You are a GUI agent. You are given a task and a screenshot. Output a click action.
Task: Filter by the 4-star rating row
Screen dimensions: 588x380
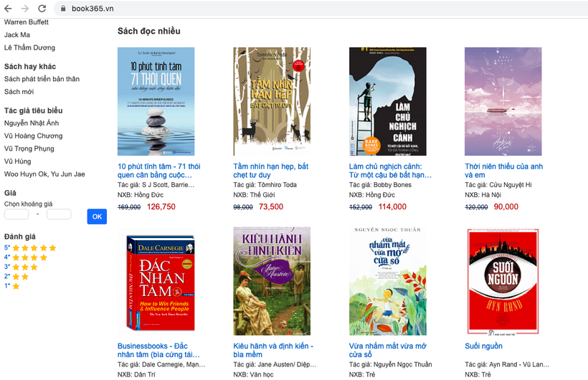tap(26, 257)
